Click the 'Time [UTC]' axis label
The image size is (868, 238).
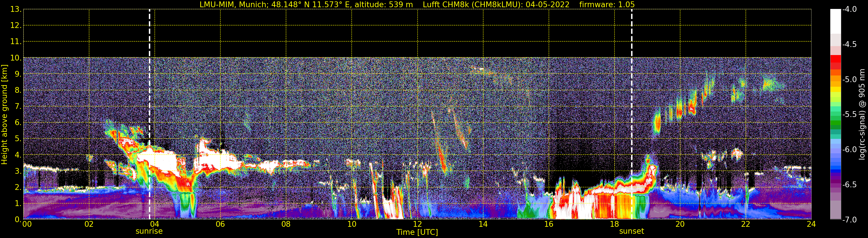pyautogui.click(x=417, y=232)
